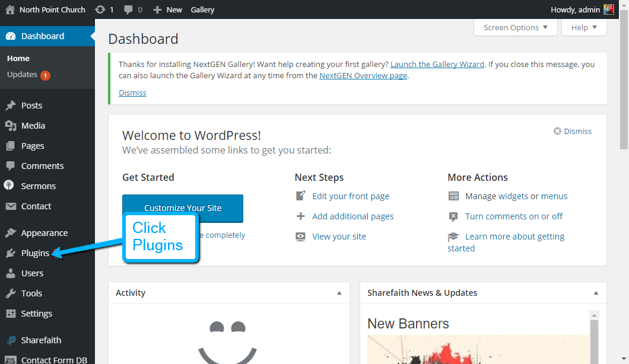The height and width of the screenshot is (364, 629).
Task: Click the plus icon beside Add additional pages
Action: point(300,216)
